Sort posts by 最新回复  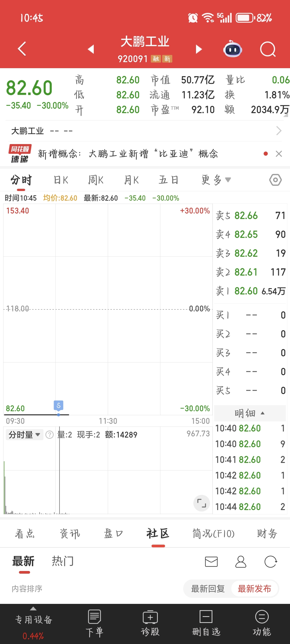208,589
